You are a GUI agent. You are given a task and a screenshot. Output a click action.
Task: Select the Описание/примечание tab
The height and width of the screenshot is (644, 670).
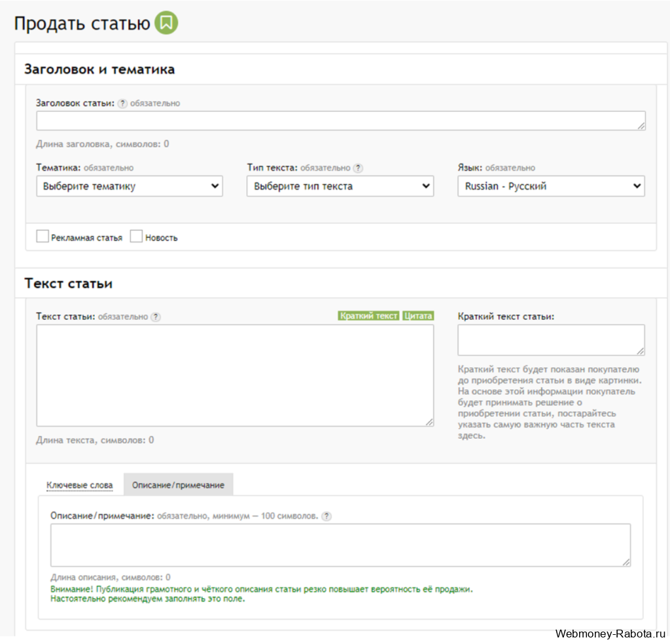pos(178,484)
